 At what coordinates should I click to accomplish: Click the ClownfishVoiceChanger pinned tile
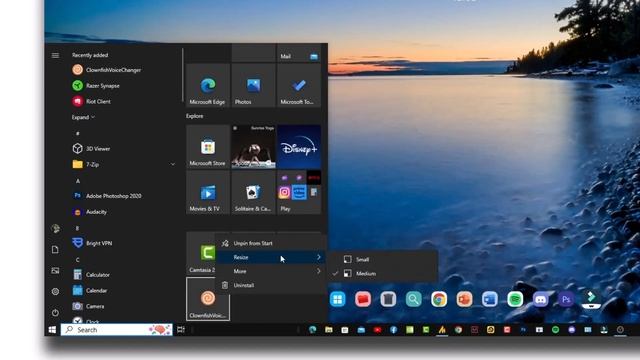click(x=208, y=299)
